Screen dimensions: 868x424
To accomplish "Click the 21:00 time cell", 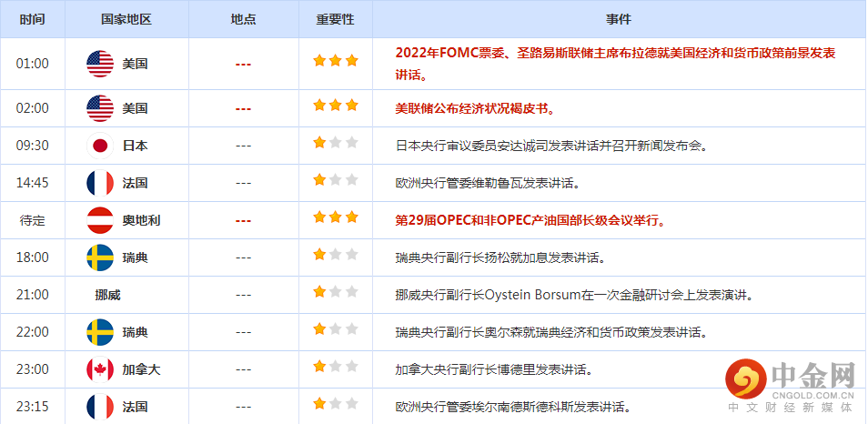I will point(33,295).
